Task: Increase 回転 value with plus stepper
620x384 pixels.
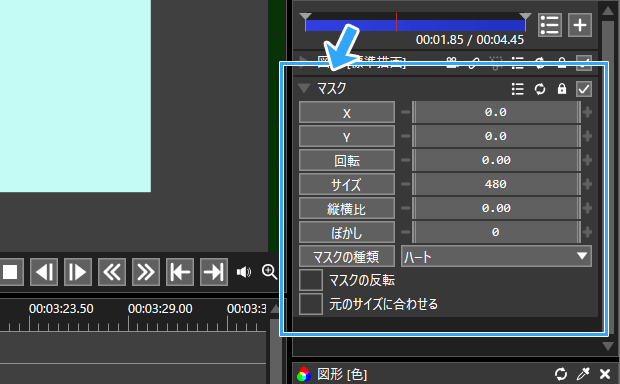Action: tap(587, 160)
